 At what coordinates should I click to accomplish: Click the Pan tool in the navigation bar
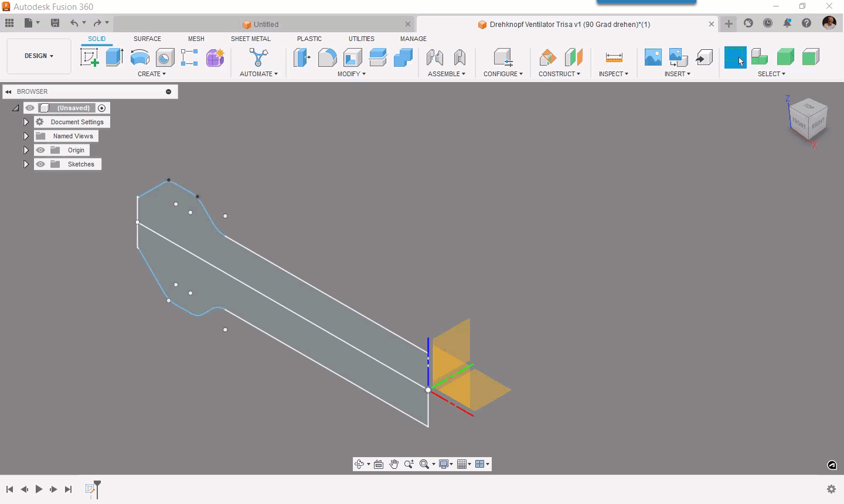click(x=393, y=464)
